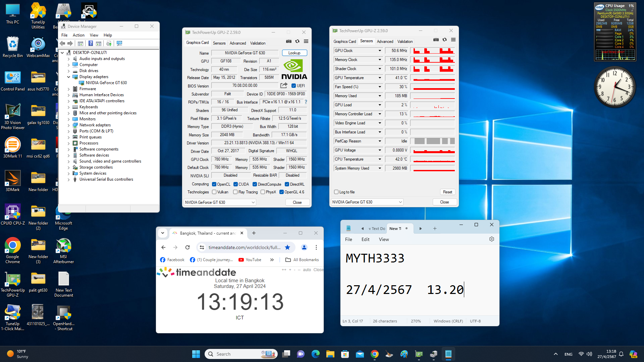This screenshot has width=644, height=362.
Task: Open the hamburger menu in GPU-Z Sensors window
Action: [x=453, y=40]
